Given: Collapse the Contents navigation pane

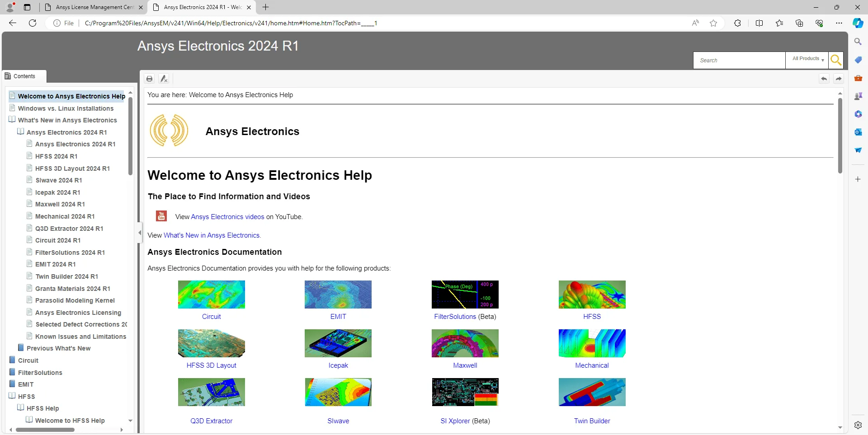Looking at the screenshot, I should pos(140,233).
